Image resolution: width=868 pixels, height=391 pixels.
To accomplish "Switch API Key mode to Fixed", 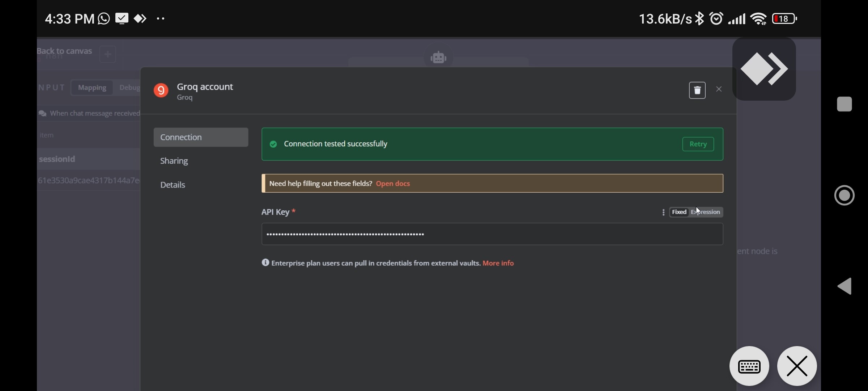I will (x=679, y=212).
